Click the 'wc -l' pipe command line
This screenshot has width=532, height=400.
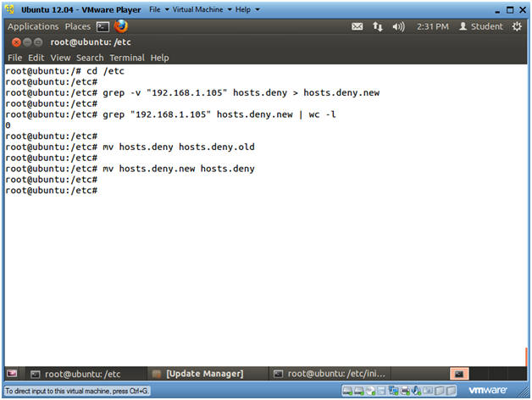pos(170,114)
